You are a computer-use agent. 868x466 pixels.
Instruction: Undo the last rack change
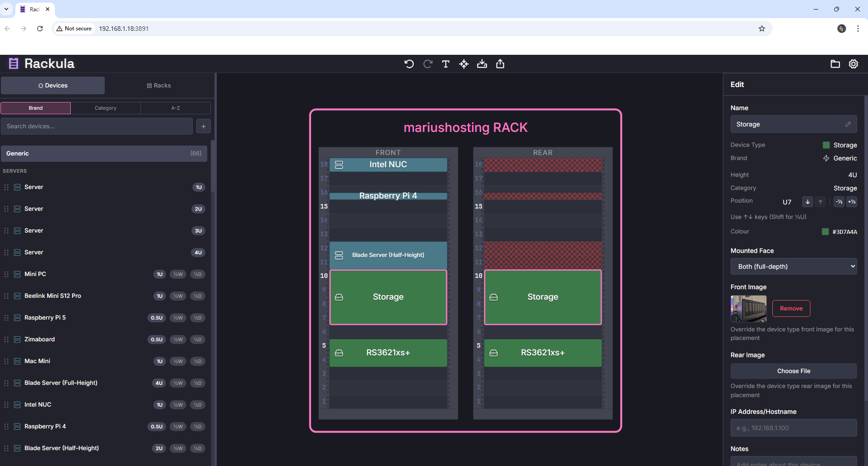[x=409, y=64]
